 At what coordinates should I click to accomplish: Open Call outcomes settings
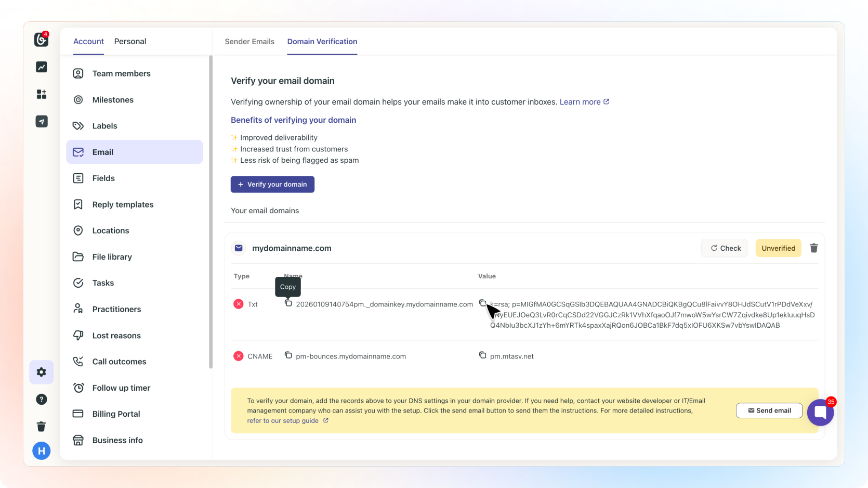tap(134, 362)
